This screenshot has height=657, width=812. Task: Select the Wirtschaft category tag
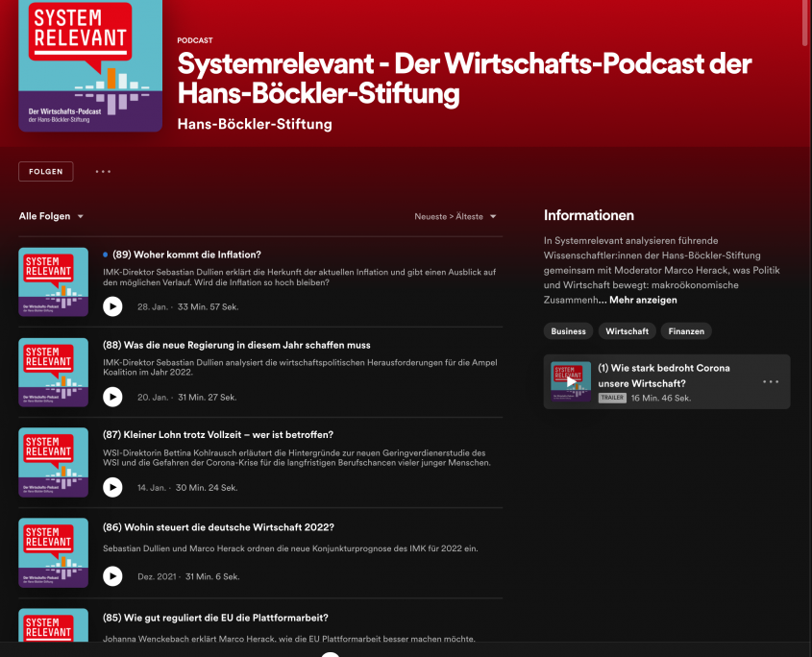coord(627,331)
